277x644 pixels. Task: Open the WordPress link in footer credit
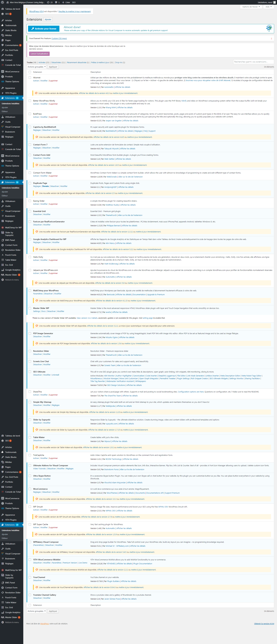pyautogui.click(x=44, y=624)
